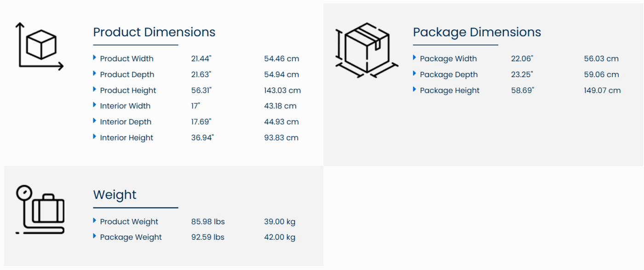Click the 143.03 cm product height value
Screen dimensions: 644x270
click(x=282, y=90)
